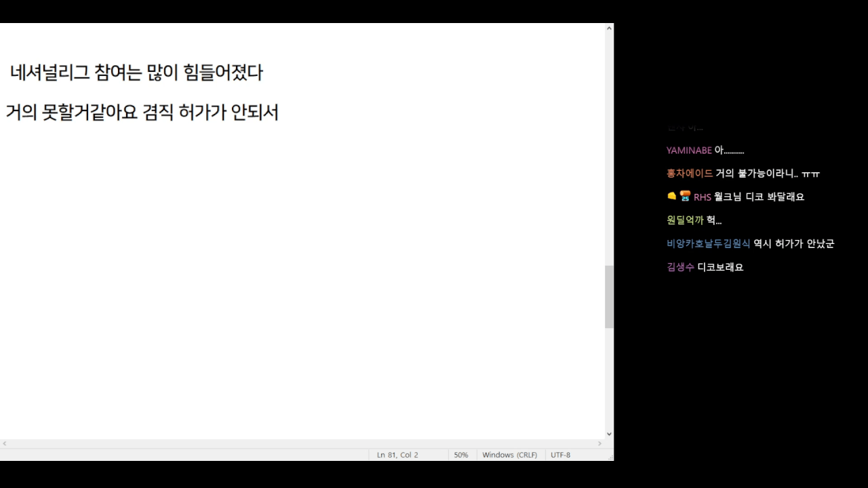Viewport: 868px width, 488px height.
Task: Click the vertical scrollbar up arrow
Action: [609, 28]
